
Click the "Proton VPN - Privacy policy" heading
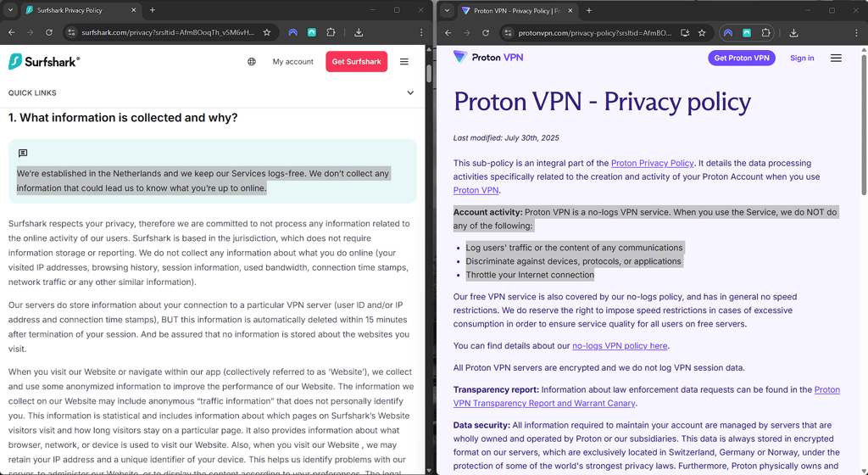point(602,101)
